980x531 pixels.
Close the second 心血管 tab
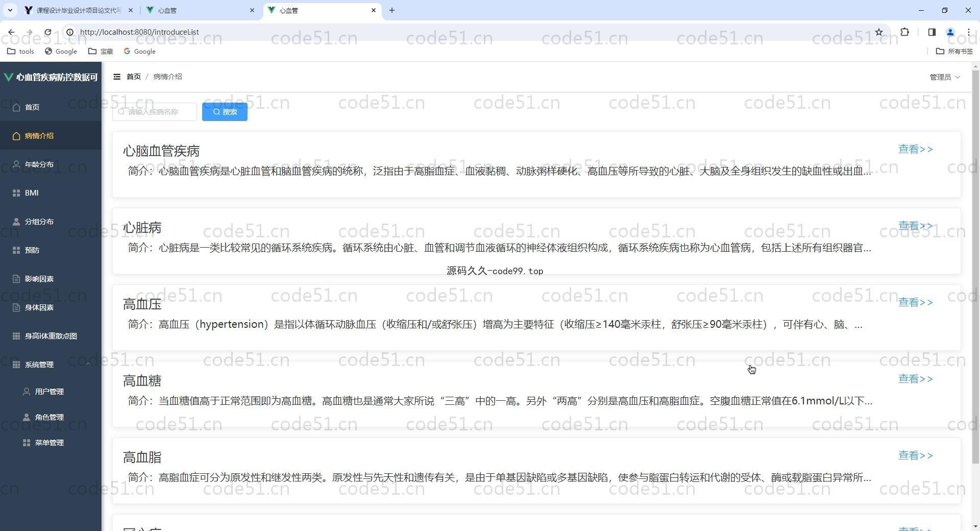(252, 10)
